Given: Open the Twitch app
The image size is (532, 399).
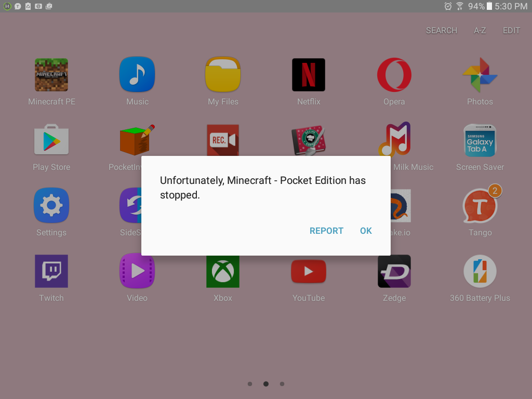Looking at the screenshot, I should tap(51, 271).
